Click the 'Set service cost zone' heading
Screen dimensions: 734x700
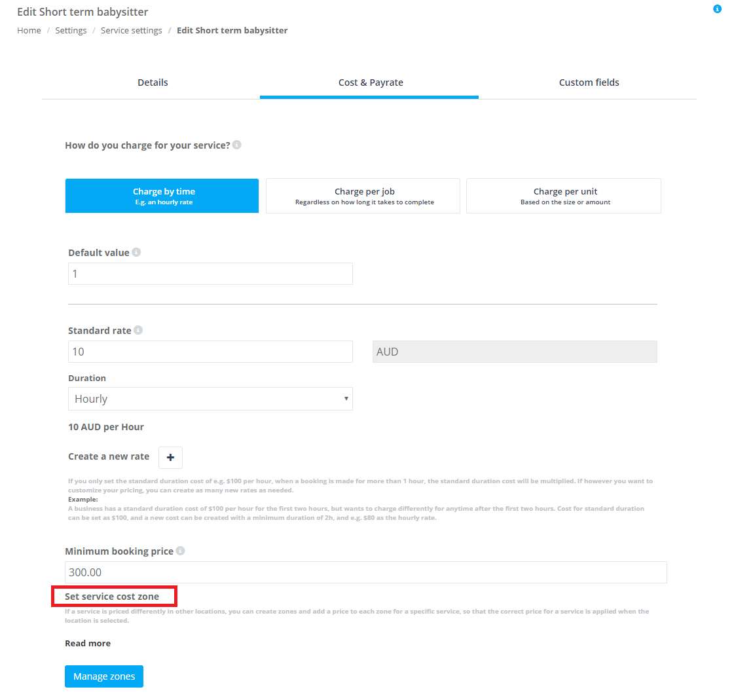(112, 597)
